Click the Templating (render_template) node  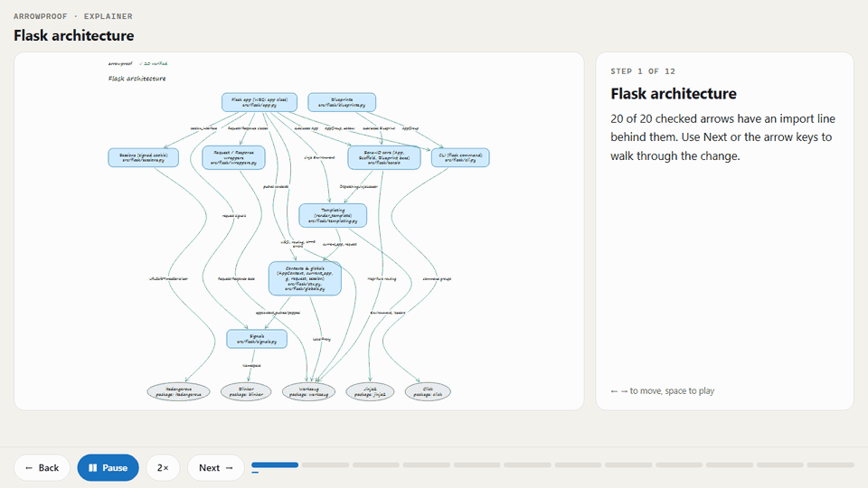pyautogui.click(x=333, y=215)
